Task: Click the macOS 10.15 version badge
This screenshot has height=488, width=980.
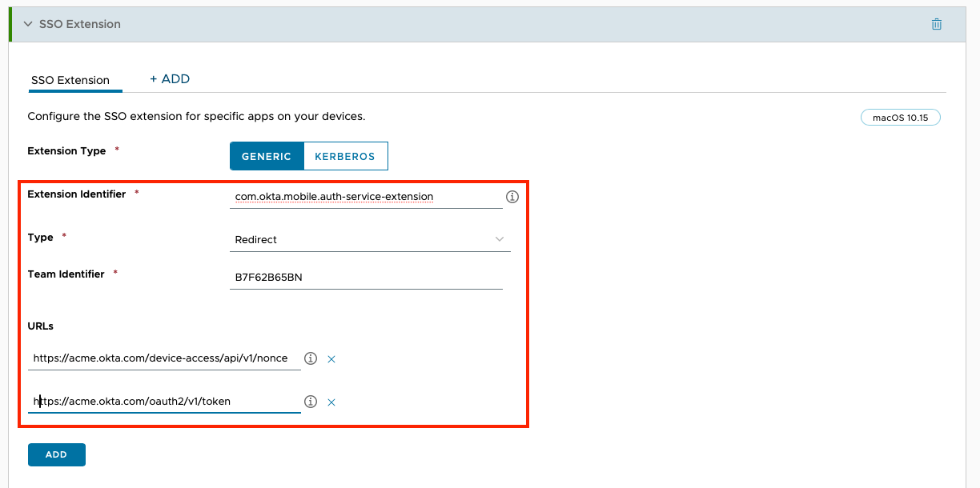Action: click(x=900, y=117)
